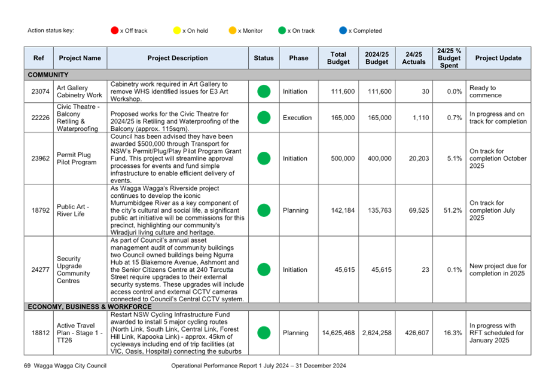Click reference number 18792
The height and width of the screenshot is (392, 555).
(x=40, y=210)
